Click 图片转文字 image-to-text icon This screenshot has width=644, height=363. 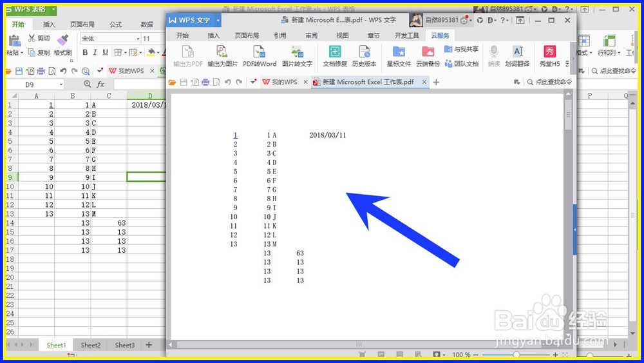tap(297, 52)
